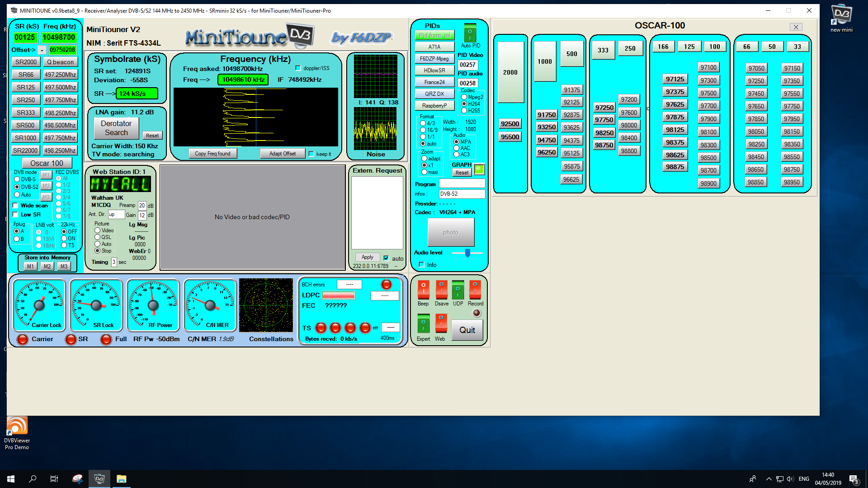Click the Carrier Lock gauge
The width and height of the screenshot is (868, 488).
tap(39, 305)
